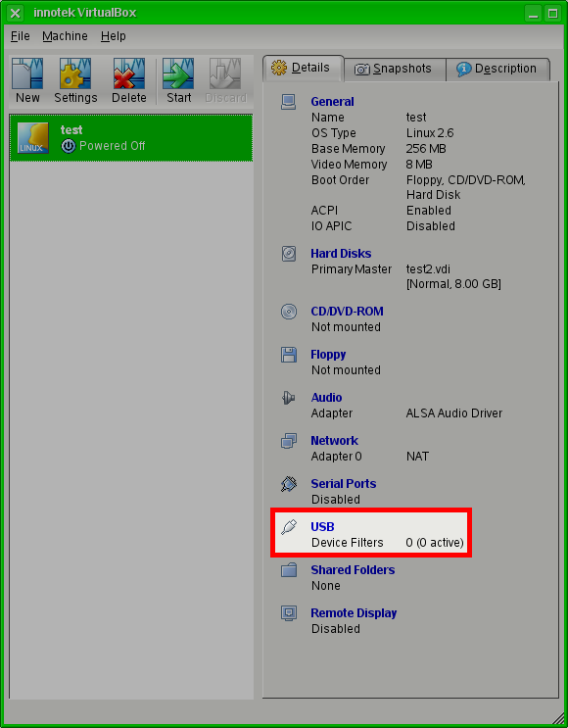Click the ALSA Audio Driver value

click(x=453, y=413)
